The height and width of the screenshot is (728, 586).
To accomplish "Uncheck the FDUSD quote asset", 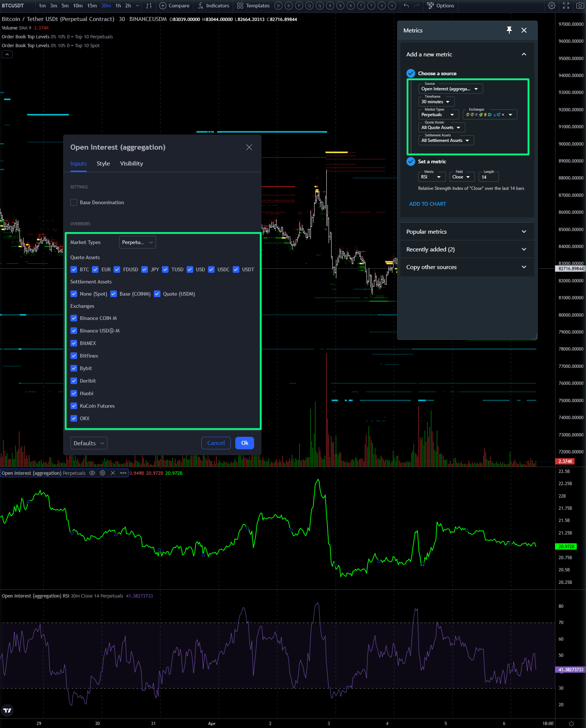I will click(x=117, y=269).
